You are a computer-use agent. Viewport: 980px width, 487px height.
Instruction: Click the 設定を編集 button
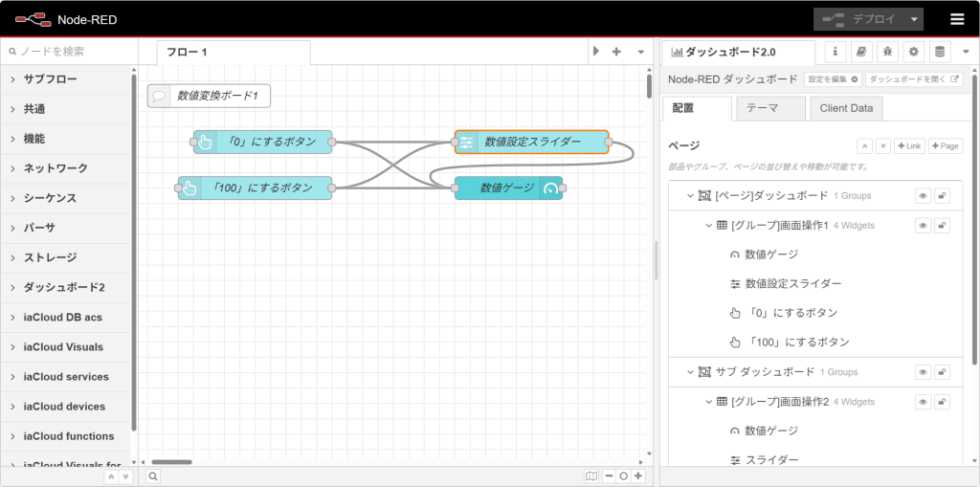[832, 79]
